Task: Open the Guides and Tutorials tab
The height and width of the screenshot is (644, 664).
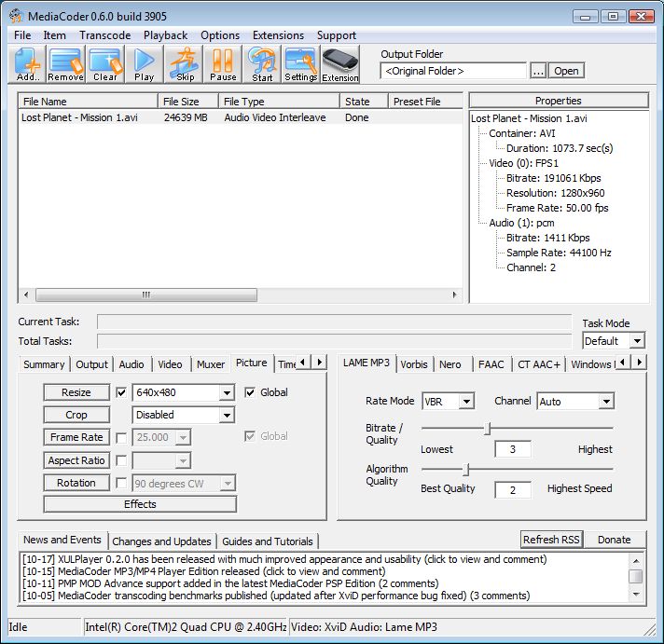Action: 268,541
